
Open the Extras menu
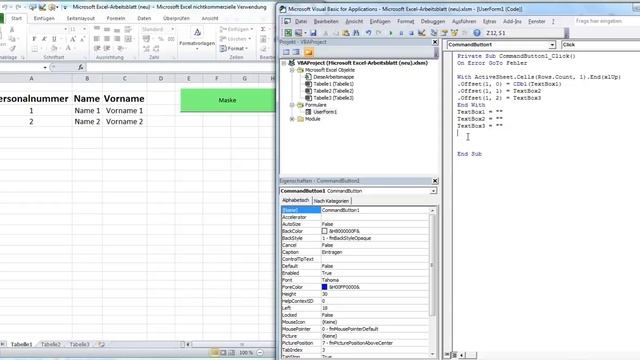click(x=489, y=21)
